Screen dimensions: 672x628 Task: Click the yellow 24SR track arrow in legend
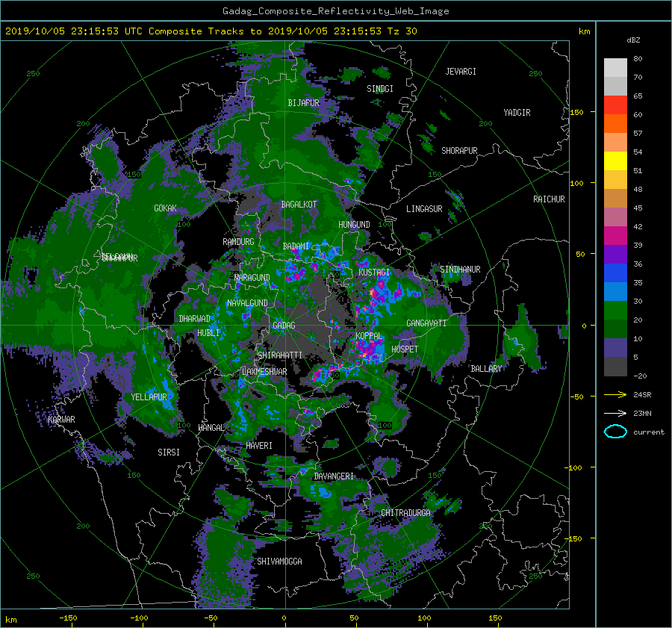tap(615, 394)
